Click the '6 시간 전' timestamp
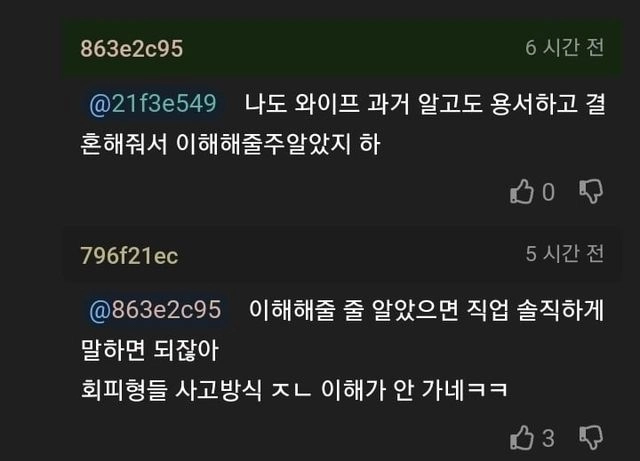Screen dimensions: 640x461 point(564,47)
